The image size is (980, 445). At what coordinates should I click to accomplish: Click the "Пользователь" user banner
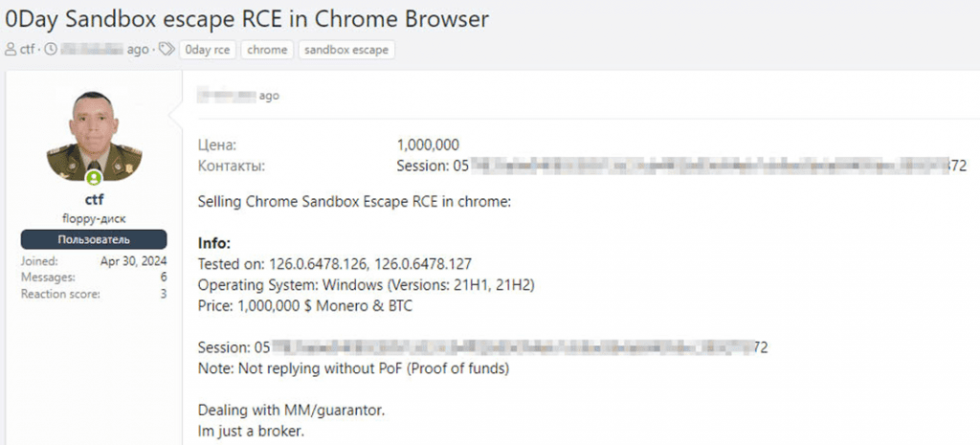pos(94,239)
